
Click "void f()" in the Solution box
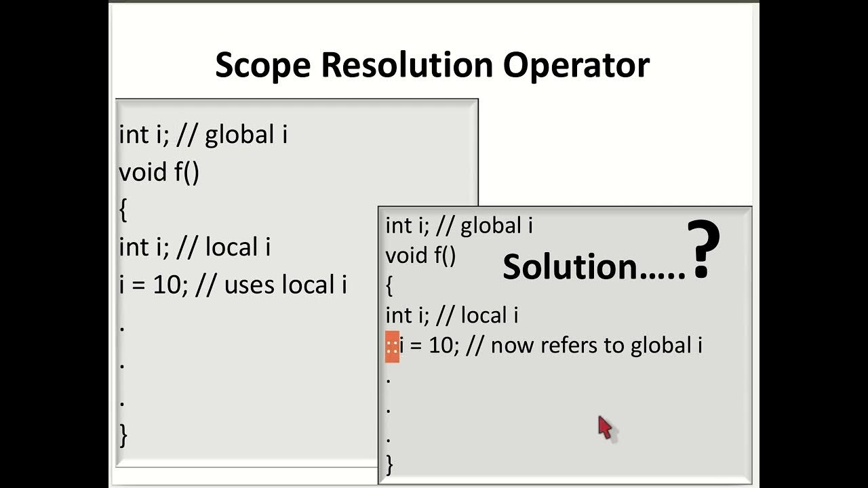click(421, 256)
